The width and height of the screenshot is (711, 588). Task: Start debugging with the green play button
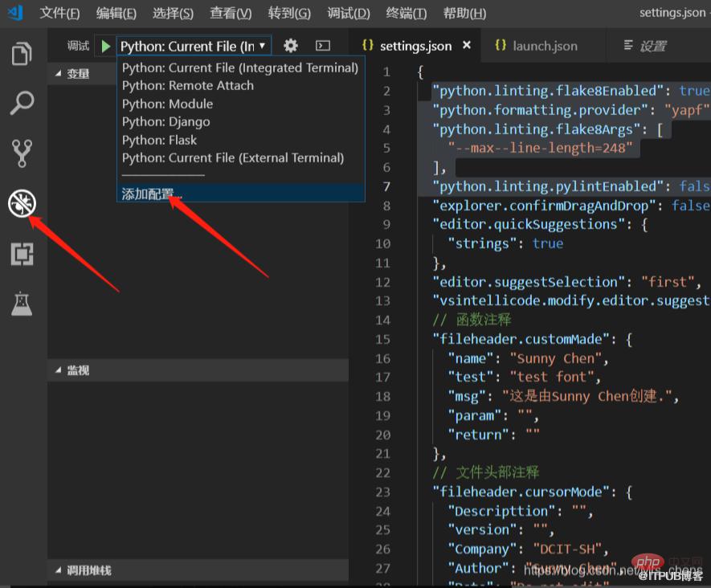(106, 46)
